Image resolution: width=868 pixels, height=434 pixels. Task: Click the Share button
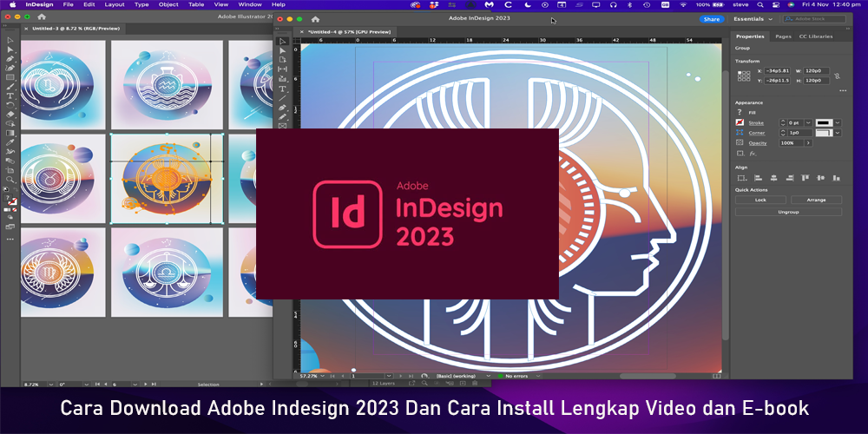712,19
